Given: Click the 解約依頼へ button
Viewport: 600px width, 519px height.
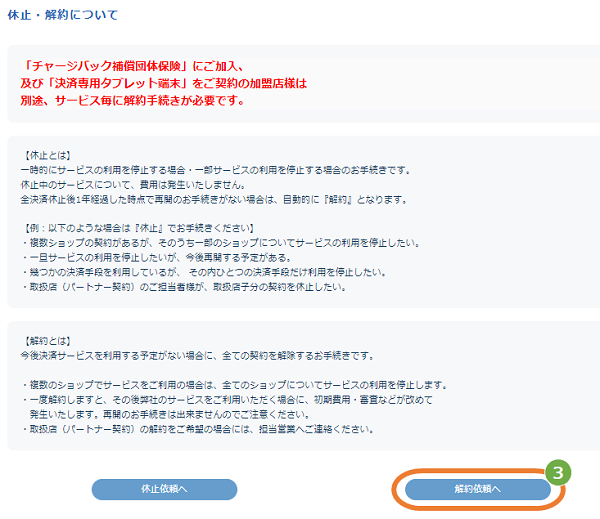Looking at the screenshot, I should [x=478, y=489].
